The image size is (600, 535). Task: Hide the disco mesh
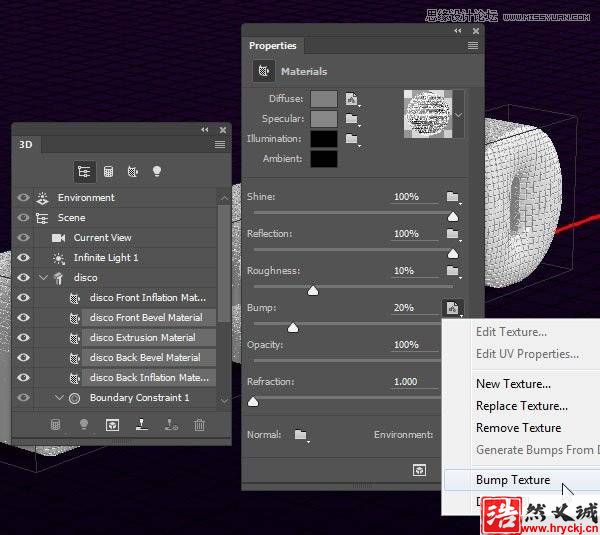coord(23,278)
